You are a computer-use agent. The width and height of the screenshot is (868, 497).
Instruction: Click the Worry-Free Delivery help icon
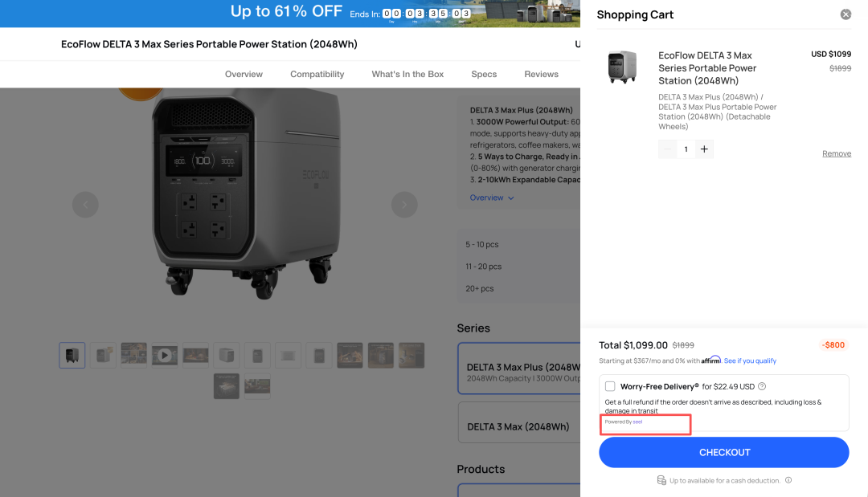(762, 386)
